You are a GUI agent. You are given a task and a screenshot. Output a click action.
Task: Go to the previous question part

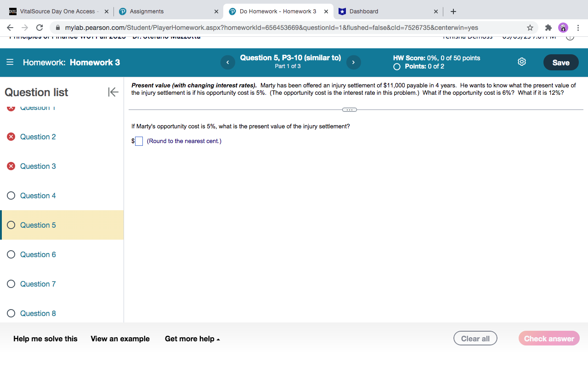pos(227,62)
